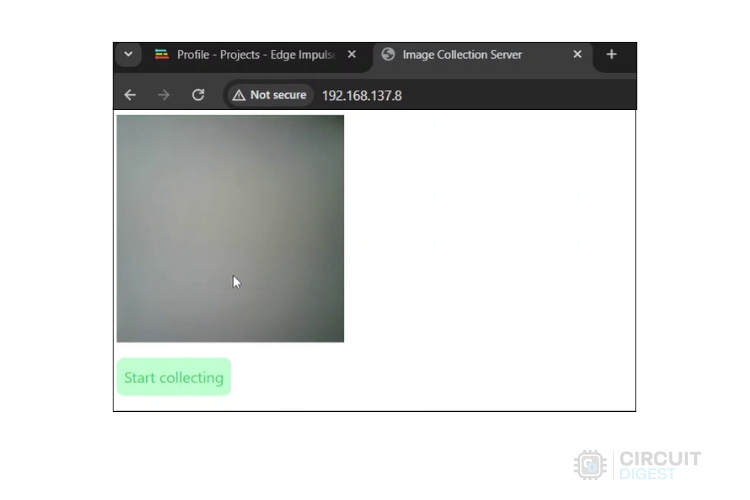Click the globe favicon on Image Collection tab
Viewport: 750px width, 500px height.
click(388, 55)
